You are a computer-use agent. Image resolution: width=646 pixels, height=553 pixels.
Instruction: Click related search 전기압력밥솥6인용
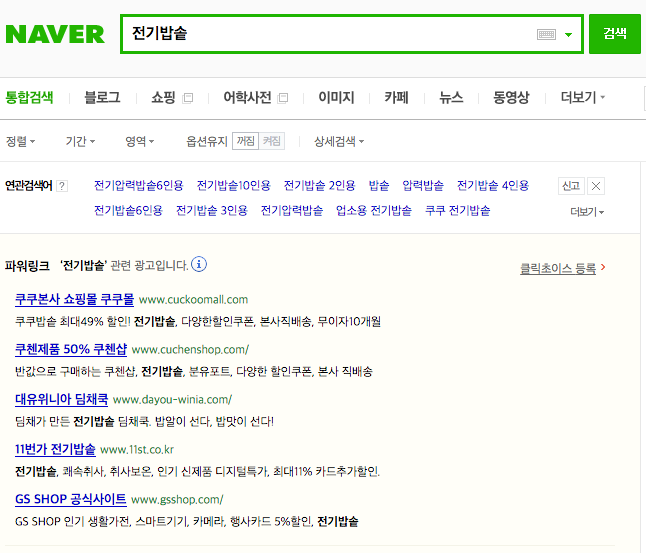coord(138,185)
